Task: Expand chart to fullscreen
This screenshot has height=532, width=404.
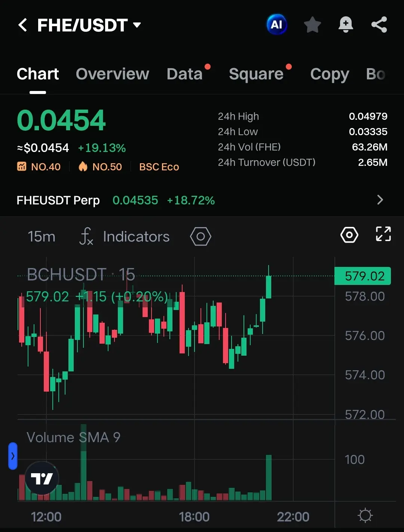Action: pyautogui.click(x=383, y=234)
